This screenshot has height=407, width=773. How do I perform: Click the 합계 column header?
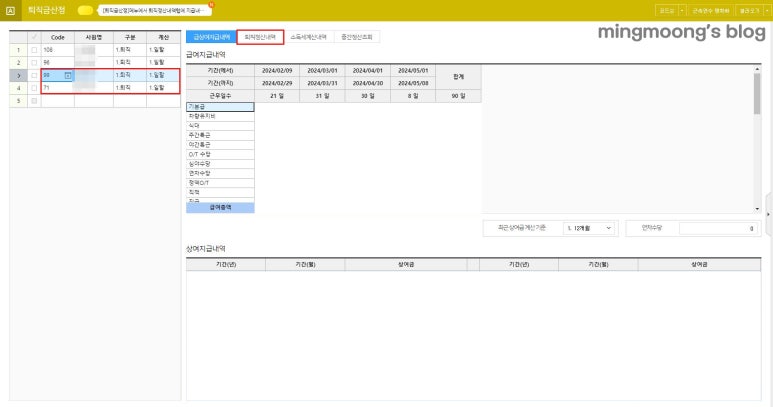[x=458, y=77]
